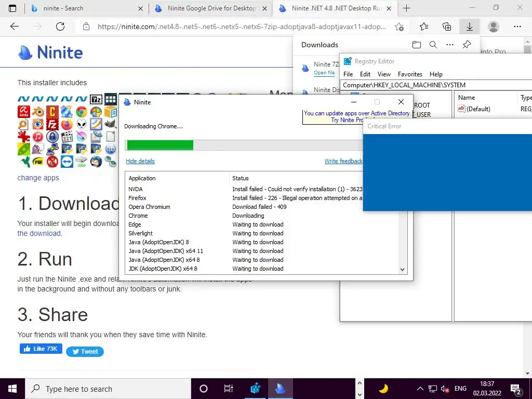Click the 7-Zip icon in app grid

pos(96,99)
